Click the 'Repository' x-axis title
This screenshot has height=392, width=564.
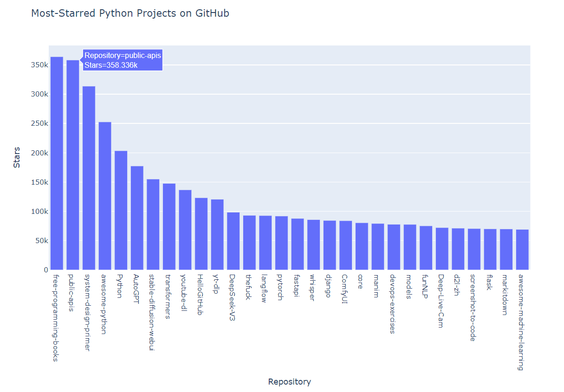pyautogui.click(x=290, y=382)
